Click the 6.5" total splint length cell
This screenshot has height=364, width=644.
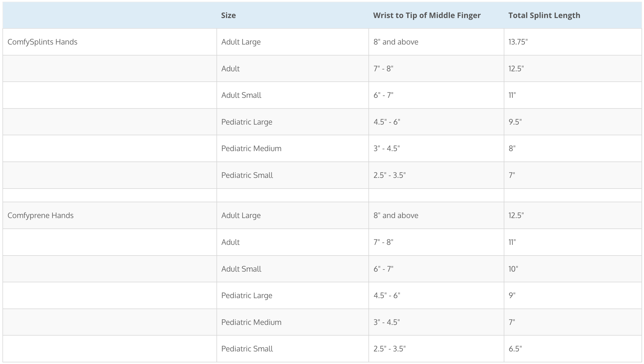573,349
